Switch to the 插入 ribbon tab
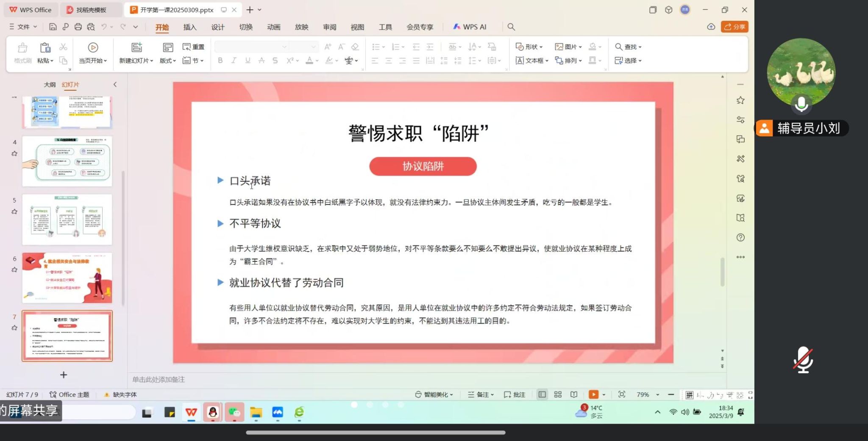This screenshot has width=868, height=441. (190, 27)
